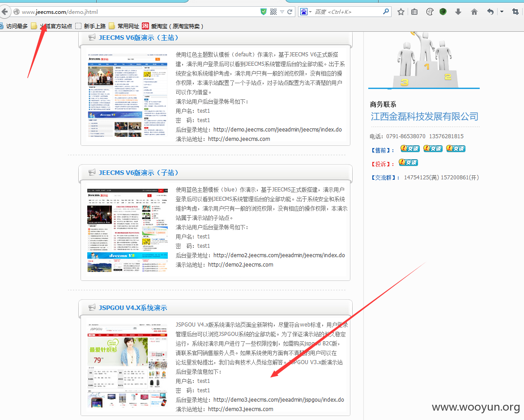The width and height of the screenshot is (524, 420).
Task: Expand the address bar history dropdown
Action: click(282, 12)
